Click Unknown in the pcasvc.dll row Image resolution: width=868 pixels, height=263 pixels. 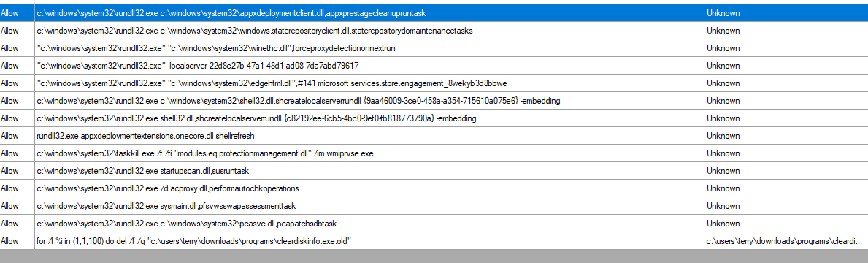click(x=723, y=224)
